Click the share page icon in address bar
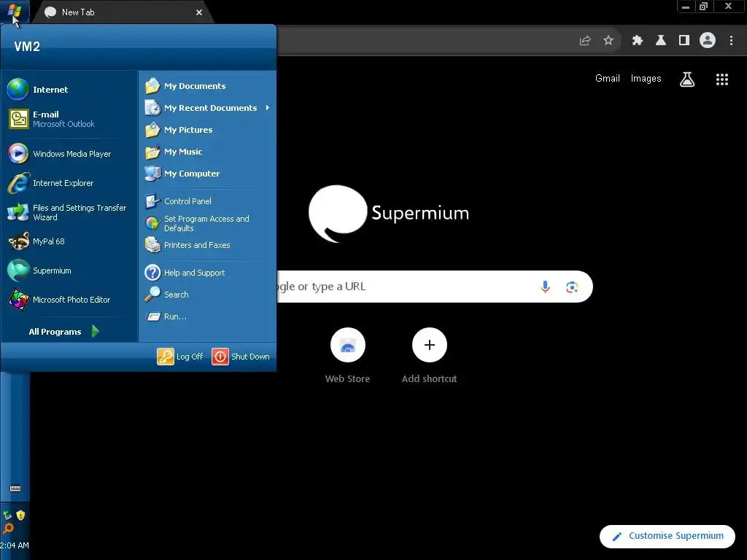 585,41
